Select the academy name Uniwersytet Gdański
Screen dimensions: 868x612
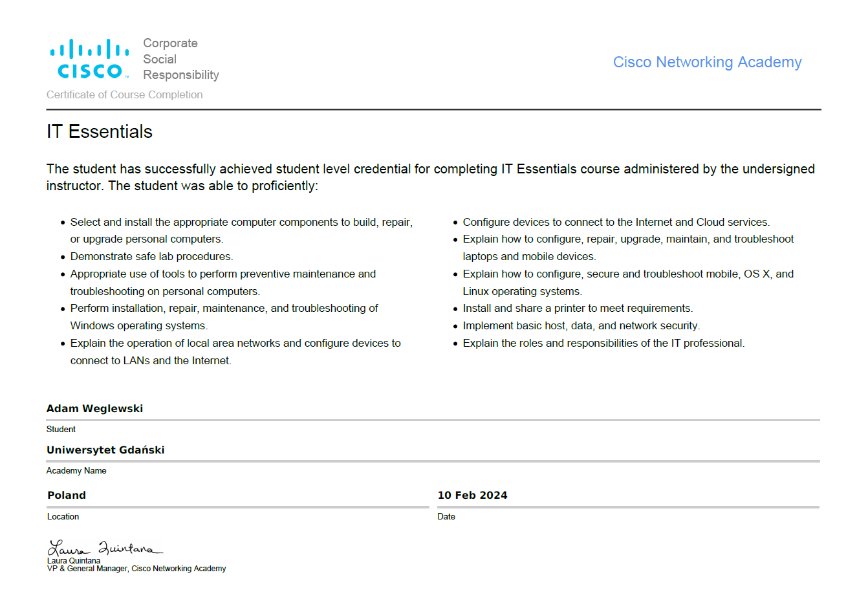point(105,450)
